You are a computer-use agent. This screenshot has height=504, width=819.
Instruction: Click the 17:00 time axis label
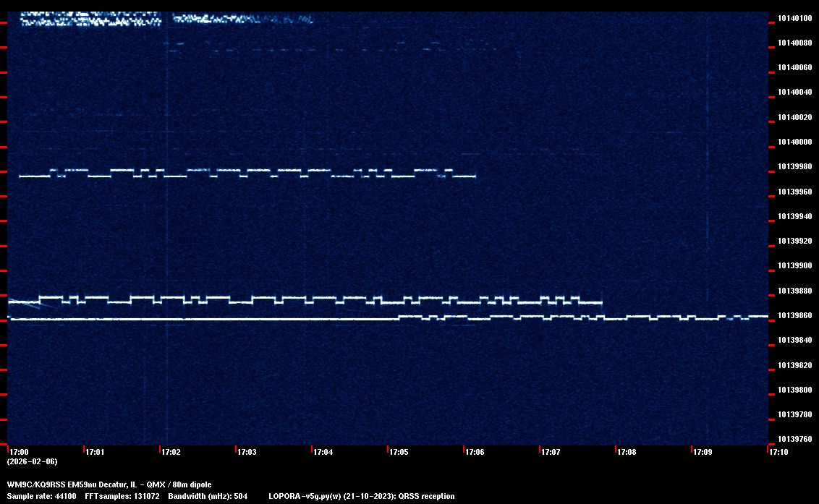(19, 452)
